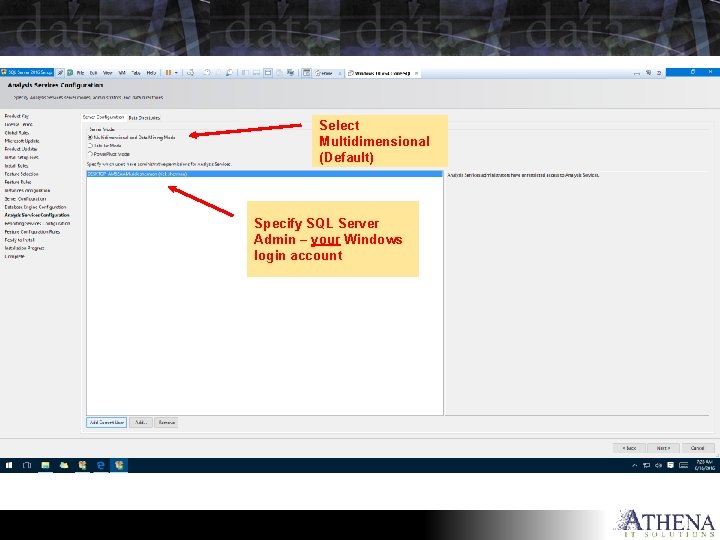720x540 pixels.
Task: Open Task View on the taskbar
Action: point(27,465)
